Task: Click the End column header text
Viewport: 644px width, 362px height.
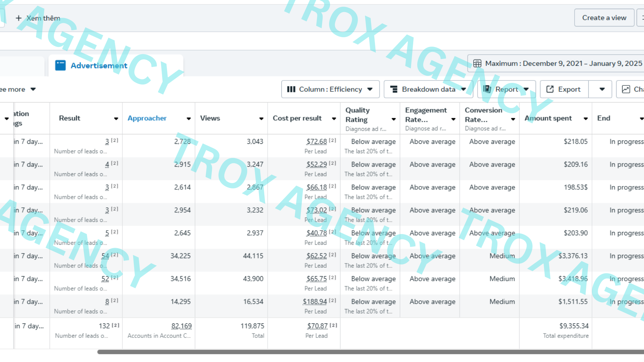Action: 604,118
